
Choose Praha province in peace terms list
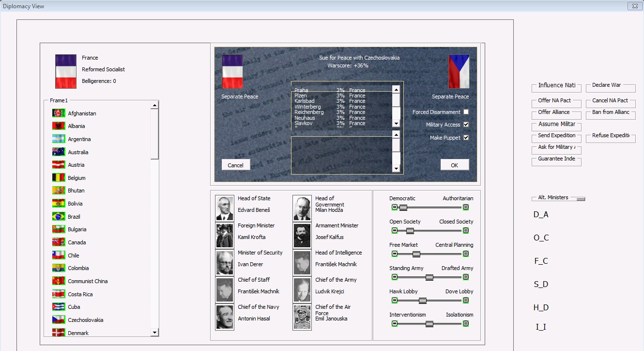coord(301,90)
